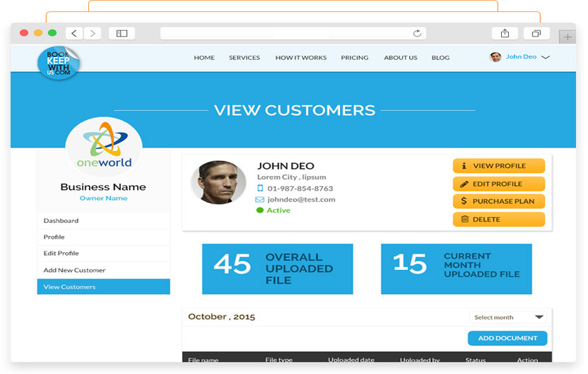The width and height of the screenshot is (588, 374).
Task: Click the Lorem City, lipsum address
Action: [x=292, y=177]
